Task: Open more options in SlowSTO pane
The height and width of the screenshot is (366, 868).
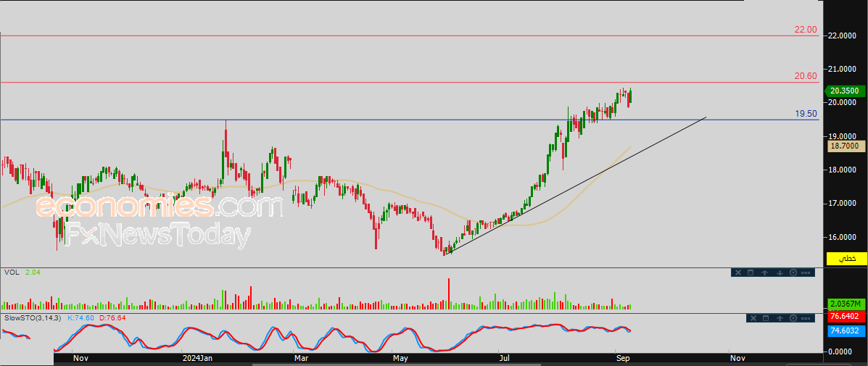Action: click(x=806, y=318)
